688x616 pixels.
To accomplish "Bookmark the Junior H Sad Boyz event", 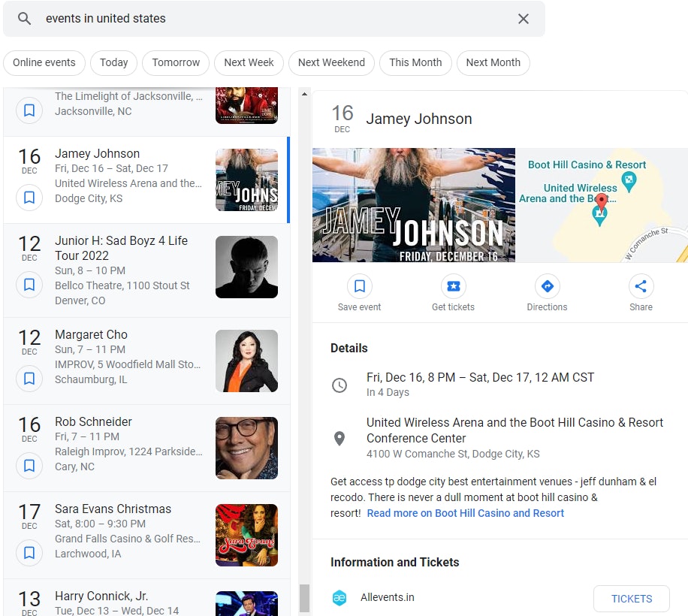I will click(29, 285).
